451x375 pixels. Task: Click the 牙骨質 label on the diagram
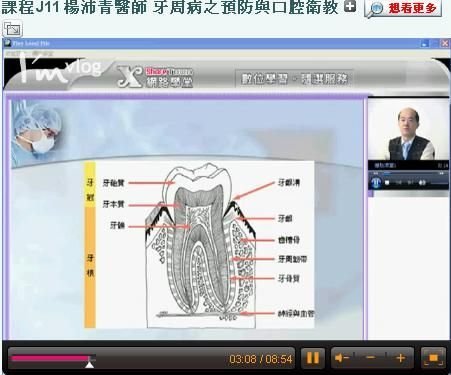click(x=289, y=278)
